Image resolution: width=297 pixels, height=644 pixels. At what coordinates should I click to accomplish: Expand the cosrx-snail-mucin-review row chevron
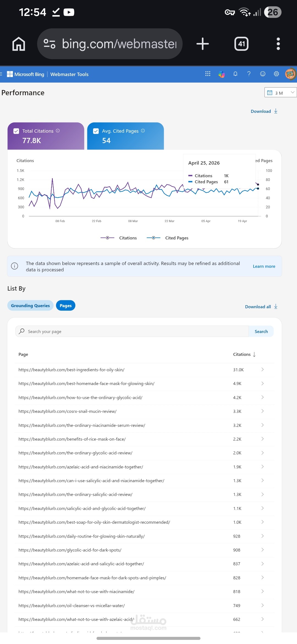263,411
